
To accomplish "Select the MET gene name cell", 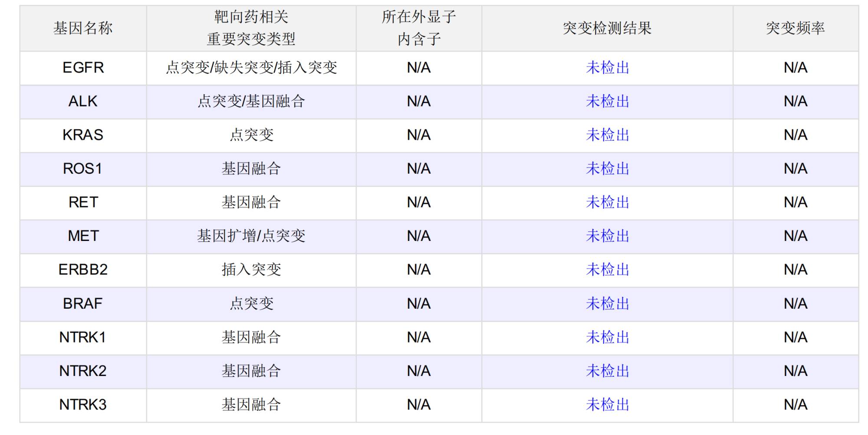I will pos(83,236).
